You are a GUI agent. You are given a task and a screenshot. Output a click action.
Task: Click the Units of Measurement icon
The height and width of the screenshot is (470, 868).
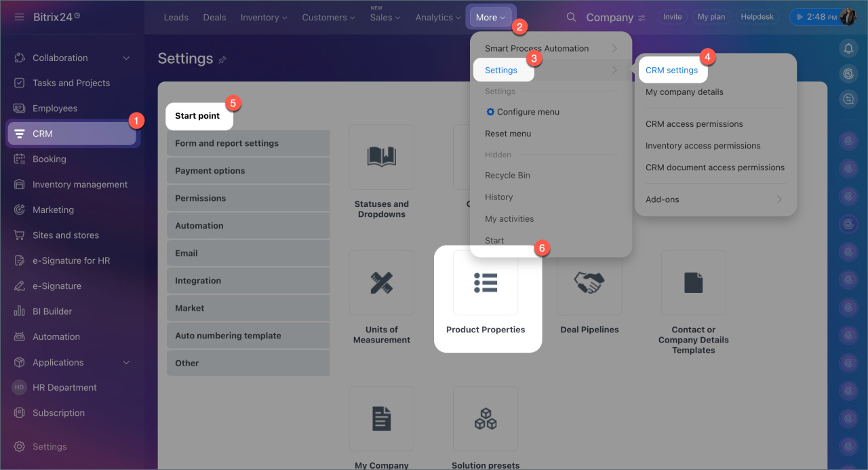pyautogui.click(x=382, y=283)
